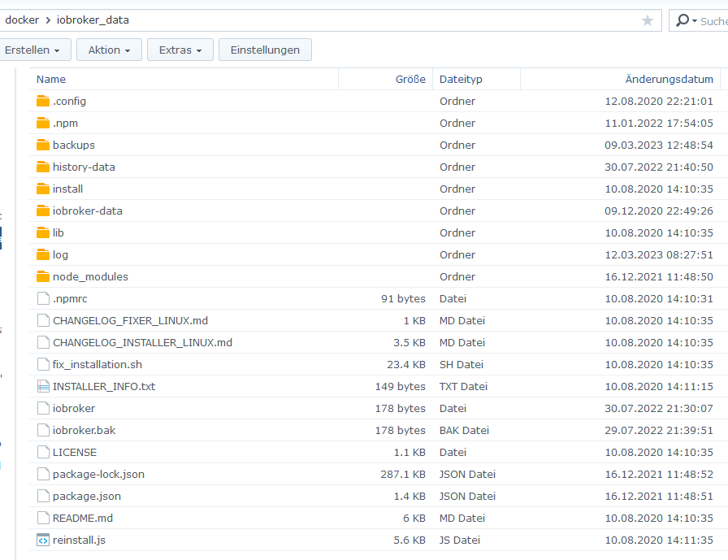
Task: Select the package-lock.json file name
Action: pyautogui.click(x=98, y=474)
